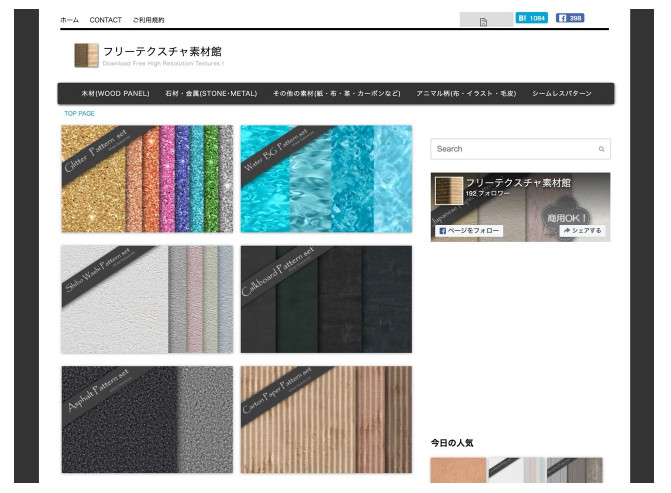The height and width of the screenshot is (493, 671).
Task: Click the gray document icon placeholder
Action: coord(484,22)
